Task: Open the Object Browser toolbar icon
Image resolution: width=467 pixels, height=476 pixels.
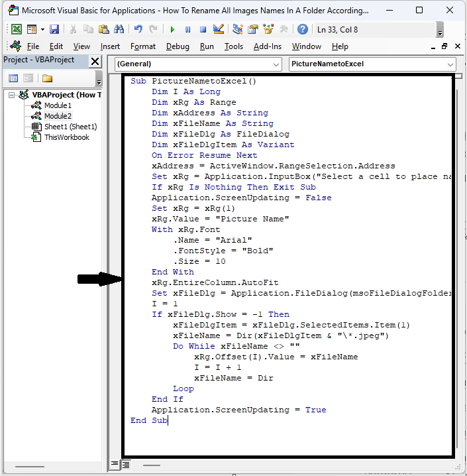Action: tap(268, 29)
